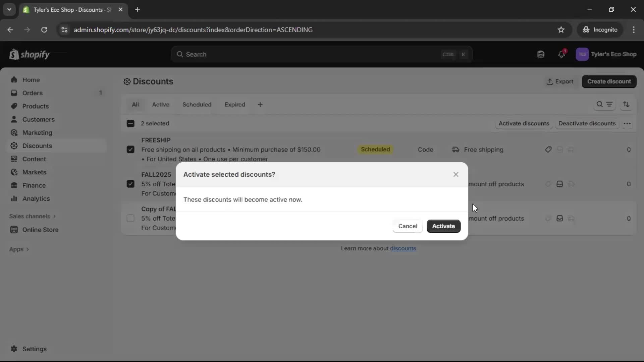Open the Expired discounts tab
Image resolution: width=644 pixels, height=362 pixels.
(235, 104)
